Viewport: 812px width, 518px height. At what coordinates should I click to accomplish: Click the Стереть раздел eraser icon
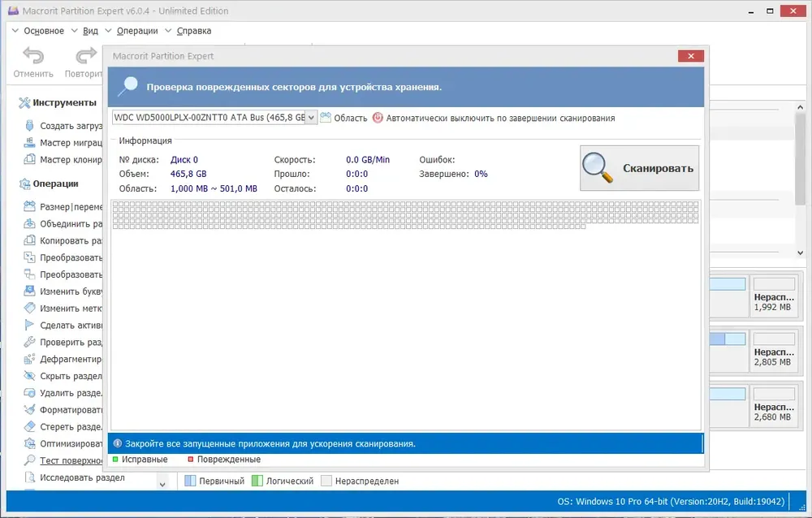tap(29, 427)
